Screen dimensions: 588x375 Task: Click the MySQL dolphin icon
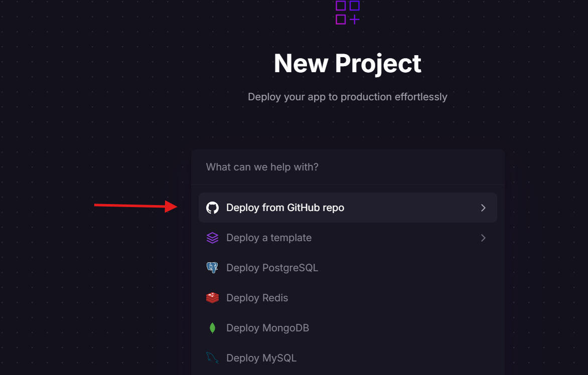coord(212,358)
